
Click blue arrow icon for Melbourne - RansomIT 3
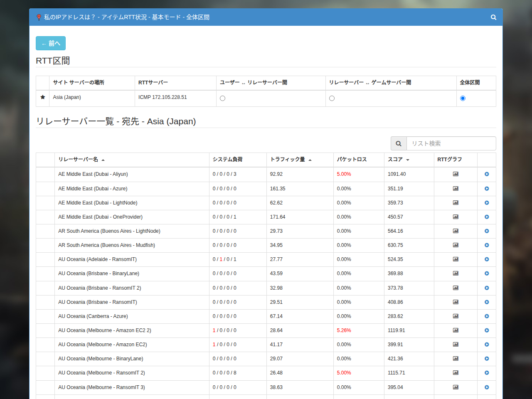487,387
